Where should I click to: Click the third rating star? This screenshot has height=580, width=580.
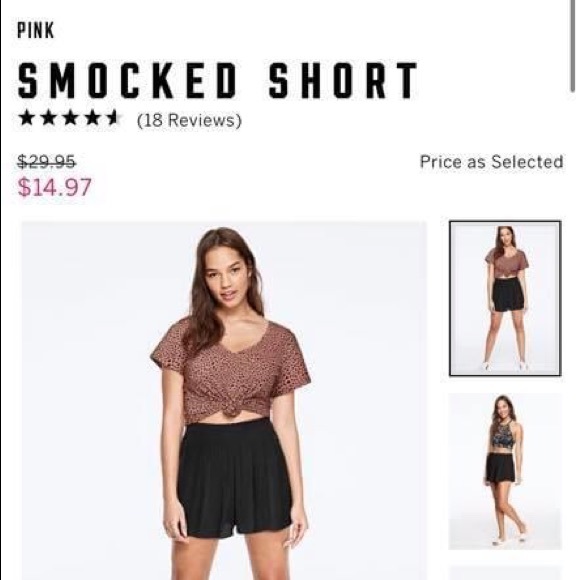click(x=70, y=118)
